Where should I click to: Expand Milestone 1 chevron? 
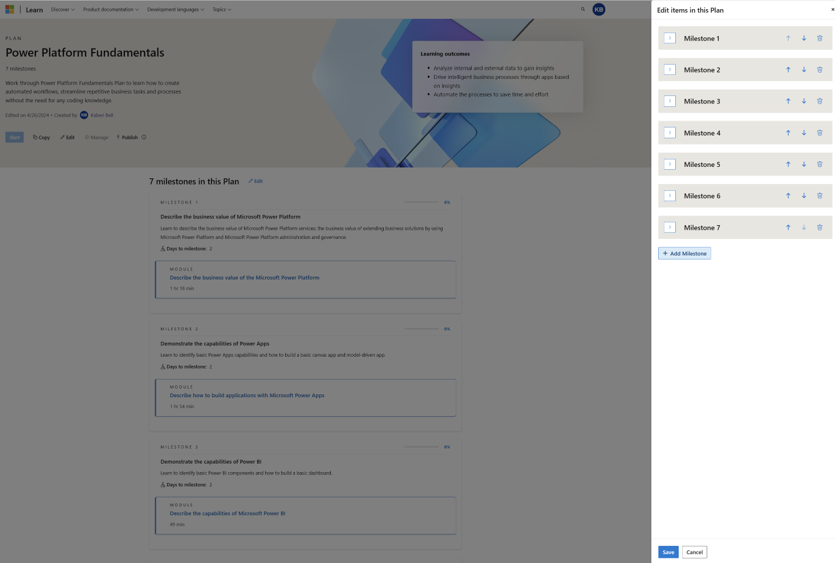(670, 38)
